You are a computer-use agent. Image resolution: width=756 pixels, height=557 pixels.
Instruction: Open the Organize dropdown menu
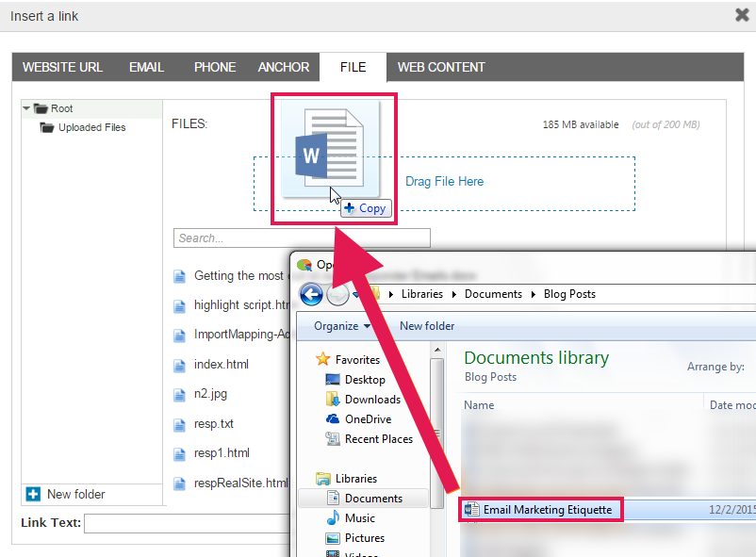pos(342,326)
